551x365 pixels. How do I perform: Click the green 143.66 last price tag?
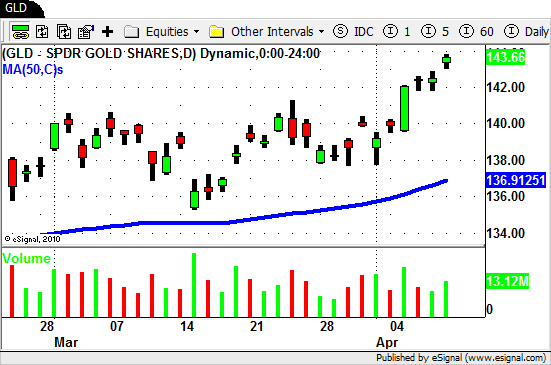[505, 57]
